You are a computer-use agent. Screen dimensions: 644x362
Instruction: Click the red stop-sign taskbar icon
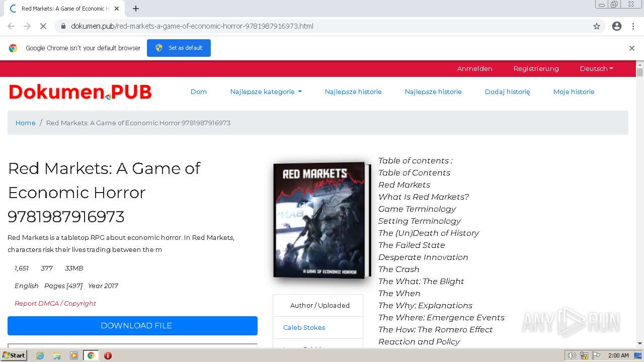108,355
